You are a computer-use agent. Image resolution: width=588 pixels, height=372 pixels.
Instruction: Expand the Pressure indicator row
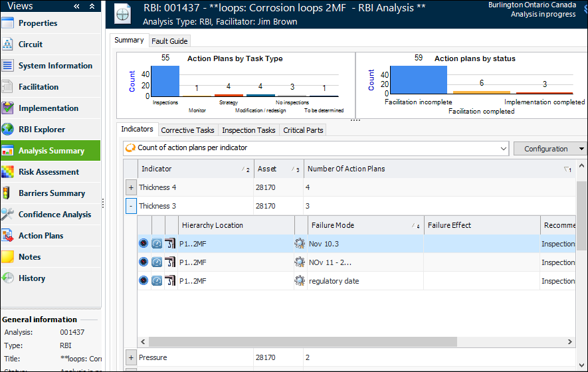[x=131, y=358]
